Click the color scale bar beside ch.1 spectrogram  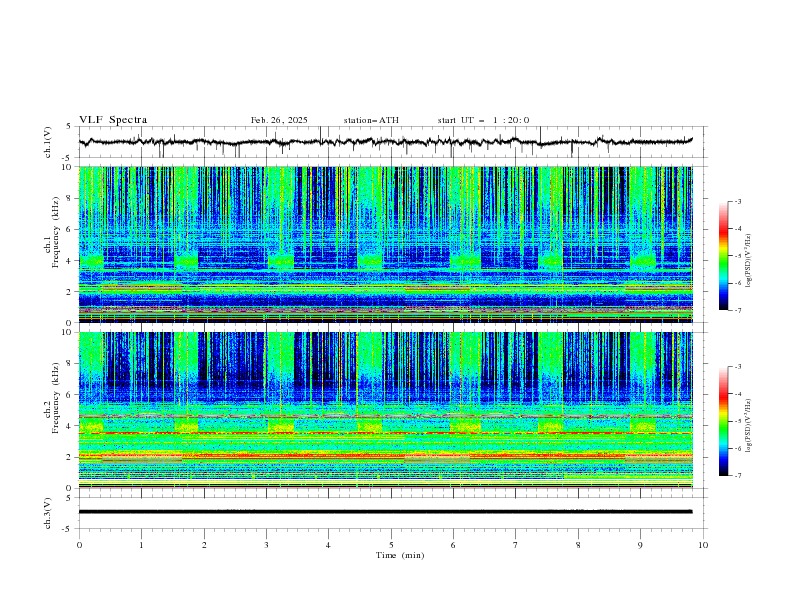(723, 256)
